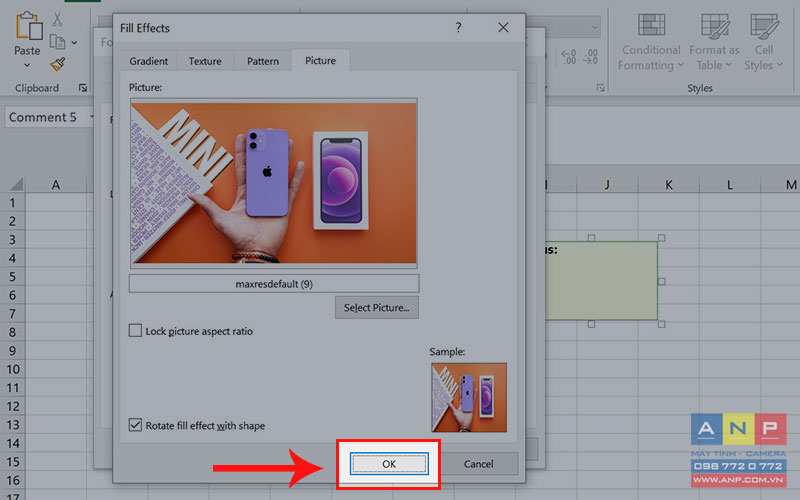This screenshot has height=500, width=800.
Task: Click the Cut scissors icon
Action: coord(57,19)
